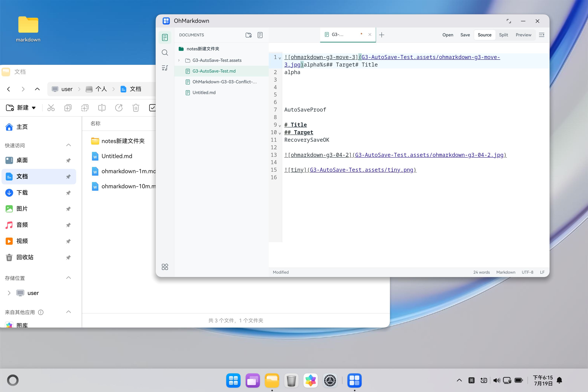Image resolution: width=588 pixels, height=392 pixels.
Task: Click the apps grid icon at OhMarkdown sidebar bottom
Action: click(x=165, y=267)
